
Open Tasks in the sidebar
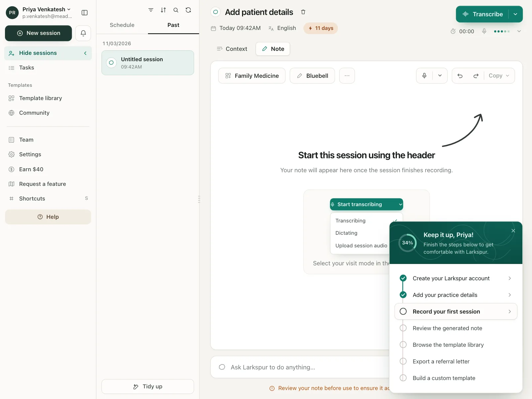48,68
